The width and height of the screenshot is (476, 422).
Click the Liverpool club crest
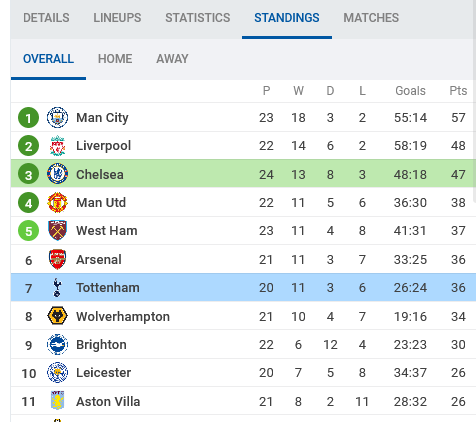tap(57, 146)
